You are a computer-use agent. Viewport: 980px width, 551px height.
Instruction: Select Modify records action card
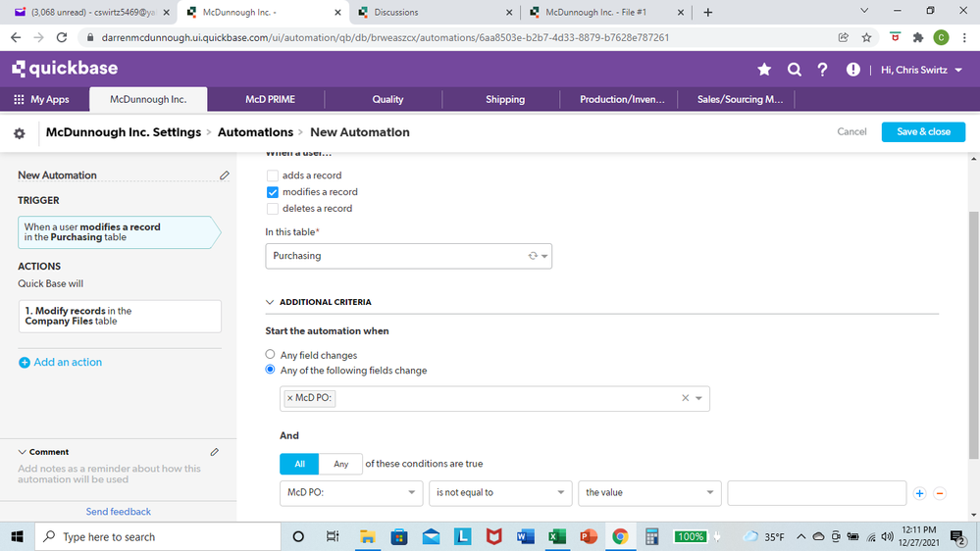tap(120, 316)
